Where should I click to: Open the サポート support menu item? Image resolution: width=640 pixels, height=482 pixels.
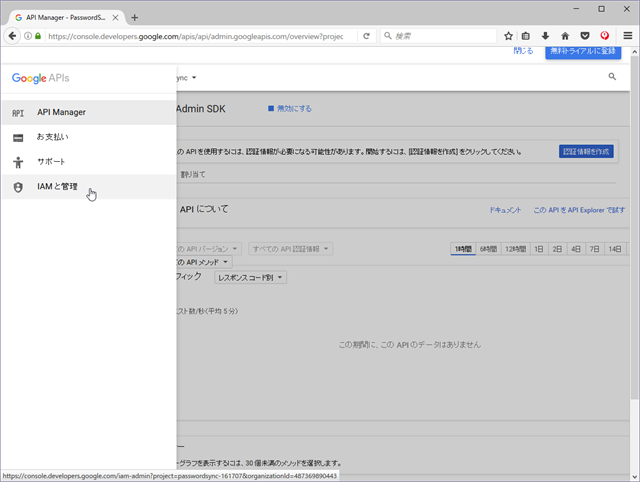[x=89, y=162]
